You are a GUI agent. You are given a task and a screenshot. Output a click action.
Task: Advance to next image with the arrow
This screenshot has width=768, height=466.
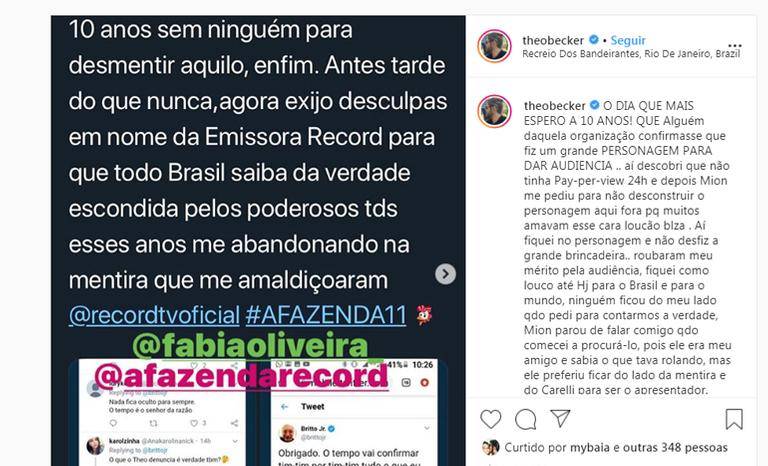tap(445, 274)
